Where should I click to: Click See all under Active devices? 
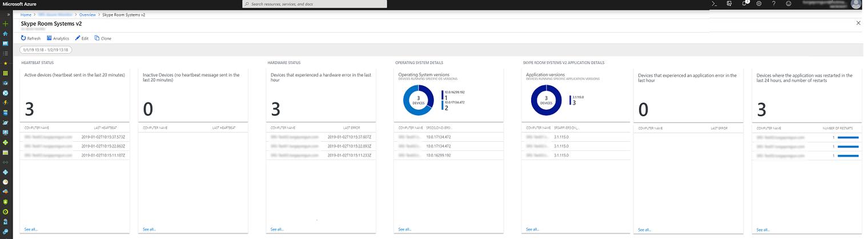(x=31, y=229)
